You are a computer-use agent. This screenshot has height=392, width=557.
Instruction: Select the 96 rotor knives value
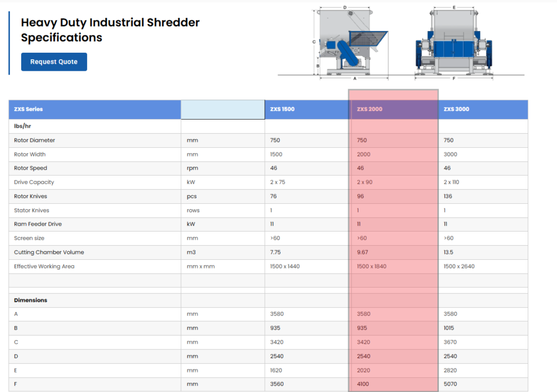click(x=360, y=196)
